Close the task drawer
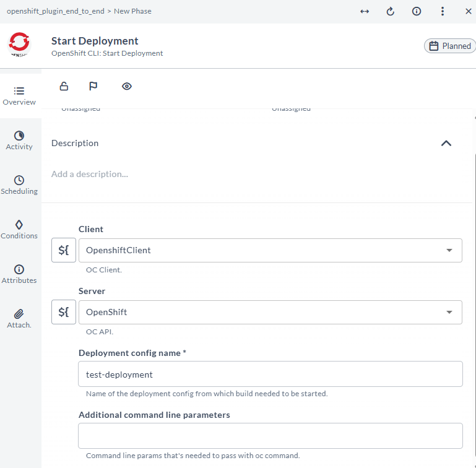The height and width of the screenshot is (468, 476). (468, 12)
